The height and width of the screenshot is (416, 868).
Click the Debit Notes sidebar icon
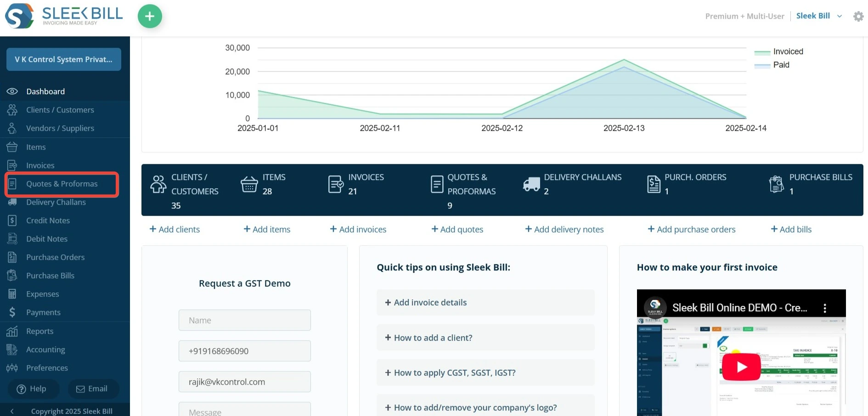(x=12, y=239)
